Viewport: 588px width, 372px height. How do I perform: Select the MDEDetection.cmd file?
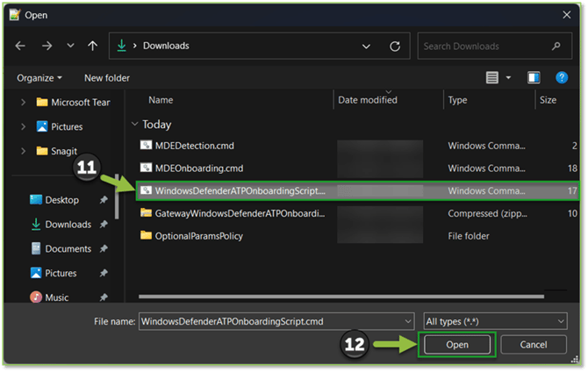[x=194, y=146]
